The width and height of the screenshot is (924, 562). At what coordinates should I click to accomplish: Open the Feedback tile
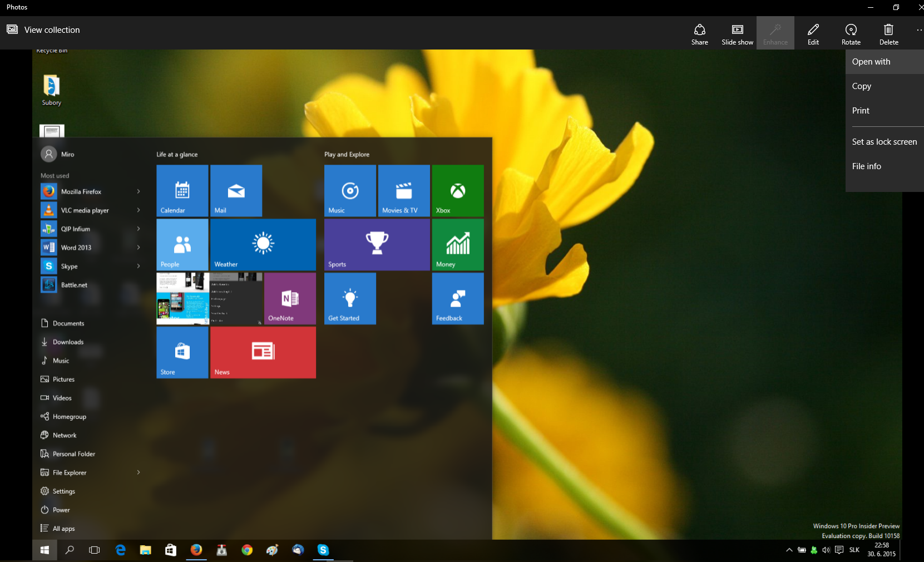[458, 299]
